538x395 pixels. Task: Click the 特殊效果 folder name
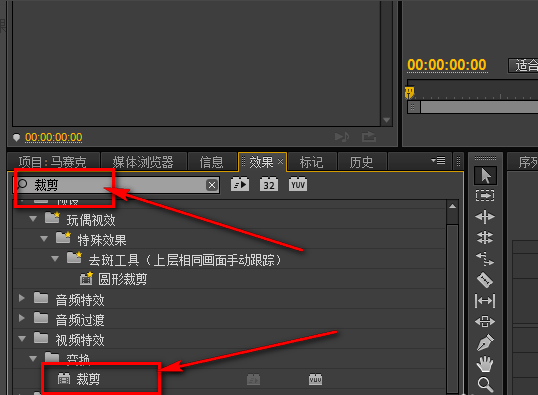pyautogui.click(x=102, y=240)
